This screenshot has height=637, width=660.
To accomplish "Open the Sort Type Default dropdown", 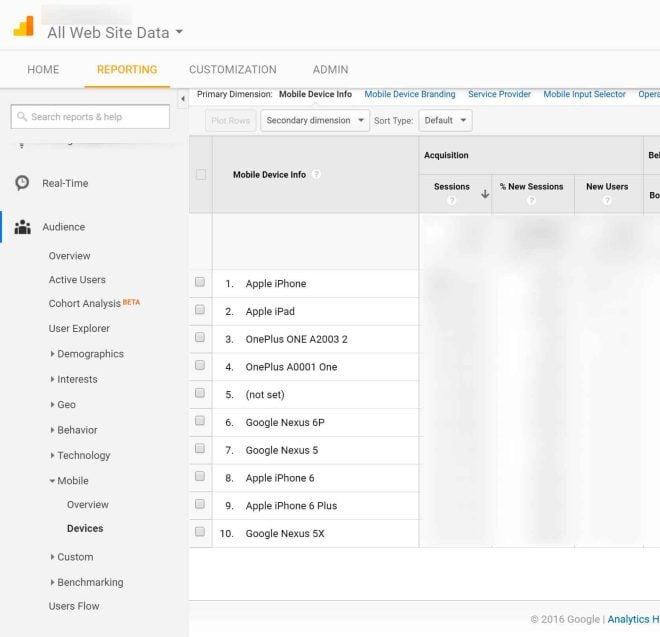I will point(445,120).
